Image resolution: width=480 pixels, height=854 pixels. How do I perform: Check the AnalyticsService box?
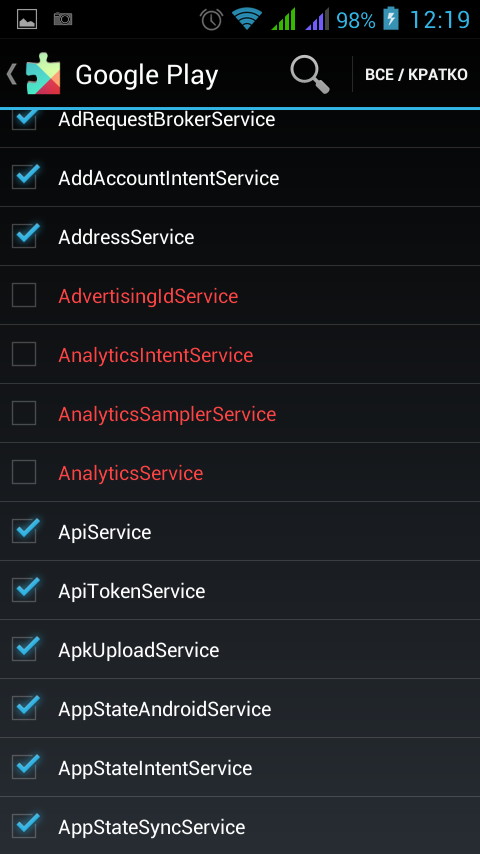[x=24, y=472]
